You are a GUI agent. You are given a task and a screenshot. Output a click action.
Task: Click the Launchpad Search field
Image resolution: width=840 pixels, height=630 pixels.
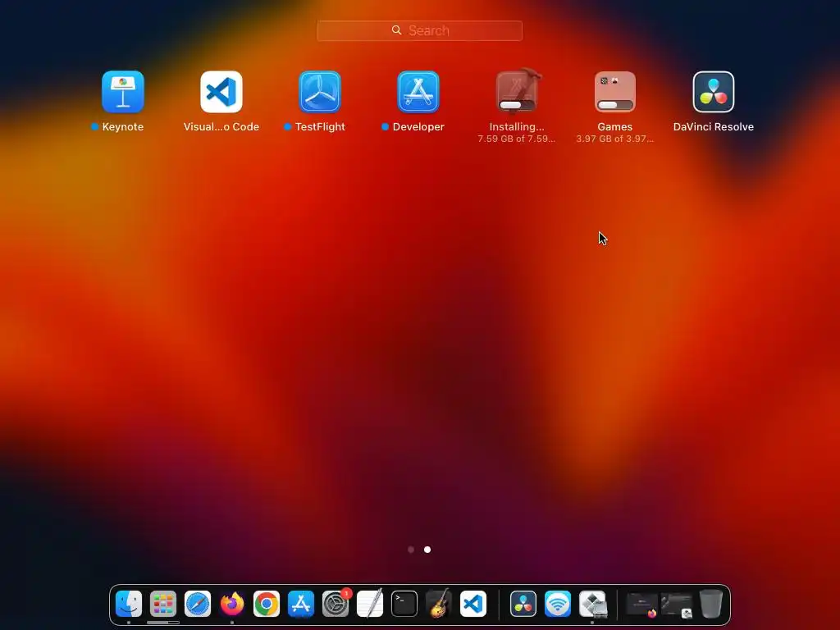click(420, 30)
